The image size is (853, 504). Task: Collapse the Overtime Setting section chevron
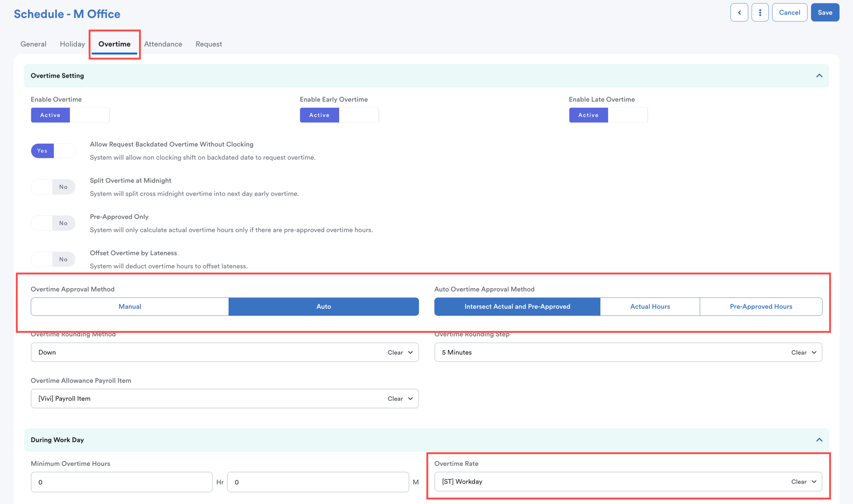click(x=819, y=76)
